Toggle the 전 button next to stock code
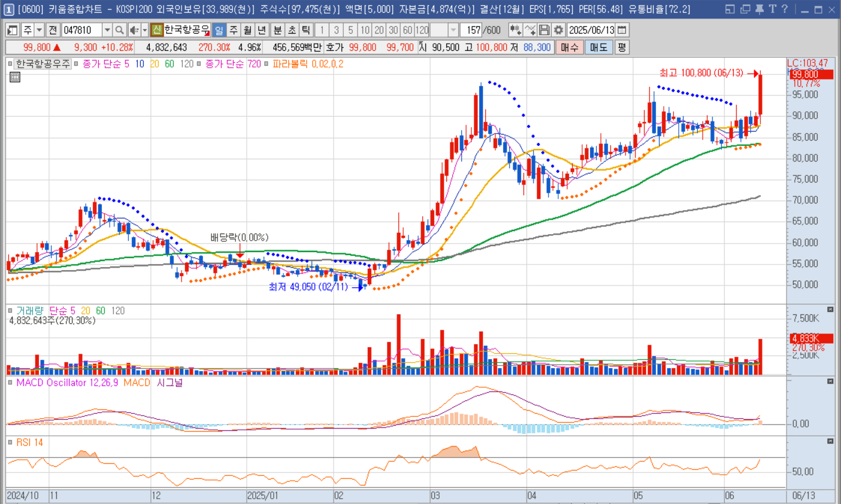 click(x=53, y=30)
